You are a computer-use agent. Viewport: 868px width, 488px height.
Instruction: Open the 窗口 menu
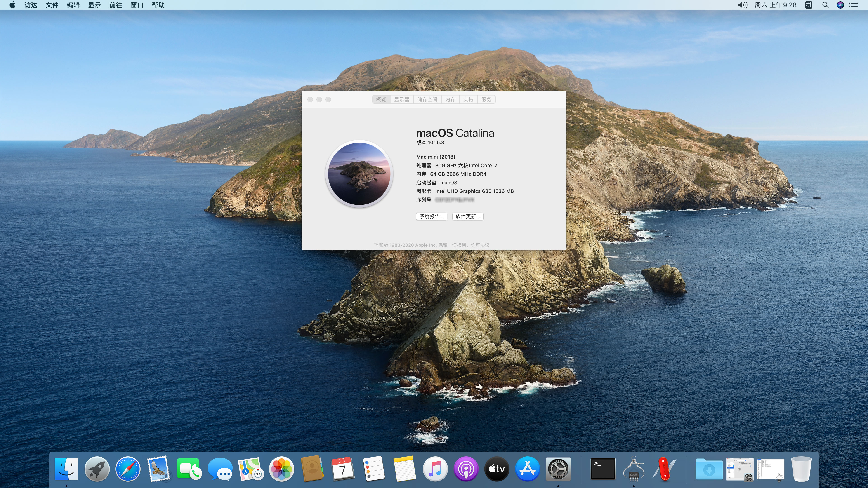point(137,5)
